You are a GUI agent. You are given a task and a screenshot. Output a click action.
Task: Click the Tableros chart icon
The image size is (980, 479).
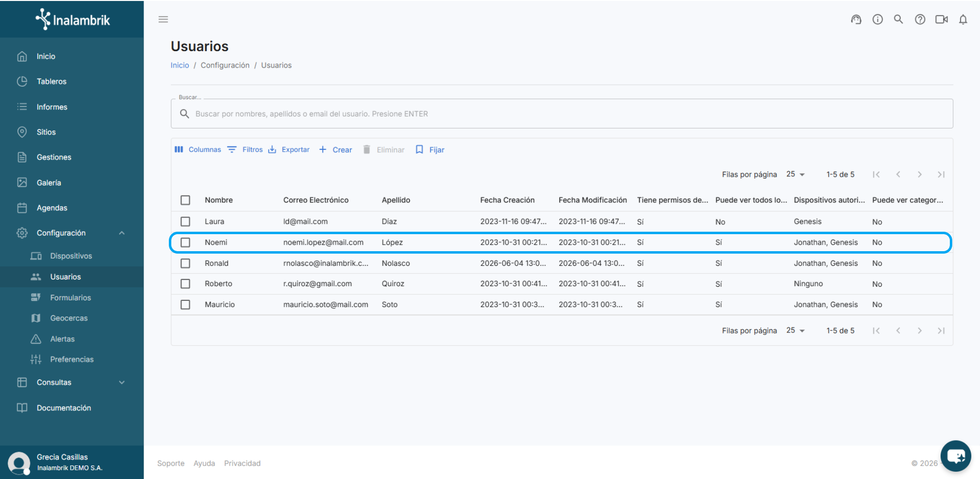[x=22, y=81]
